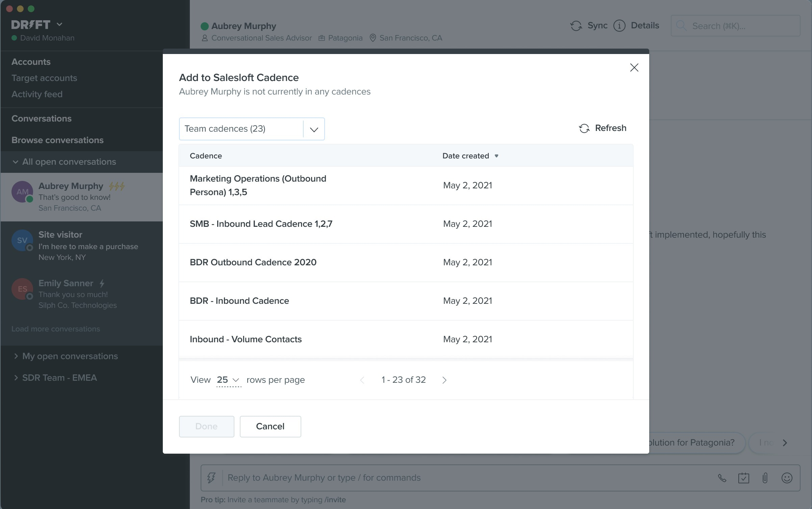Click the phone call icon in reply box

(722, 478)
